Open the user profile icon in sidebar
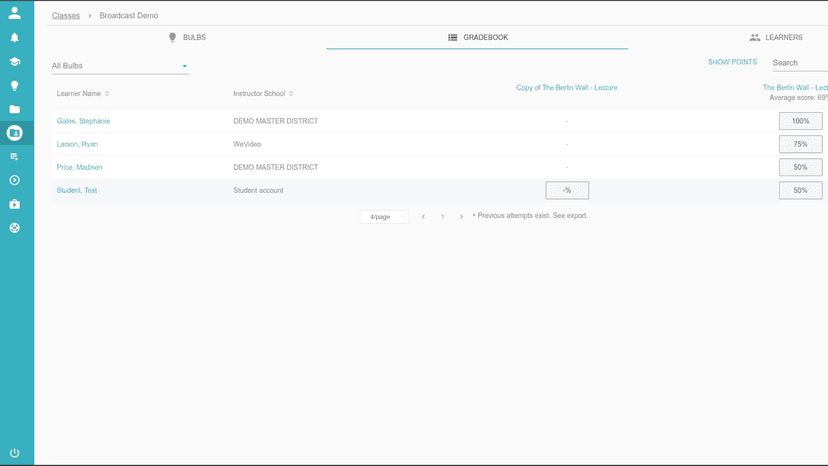This screenshot has width=828, height=466. pyautogui.click(x=14, y=14)
